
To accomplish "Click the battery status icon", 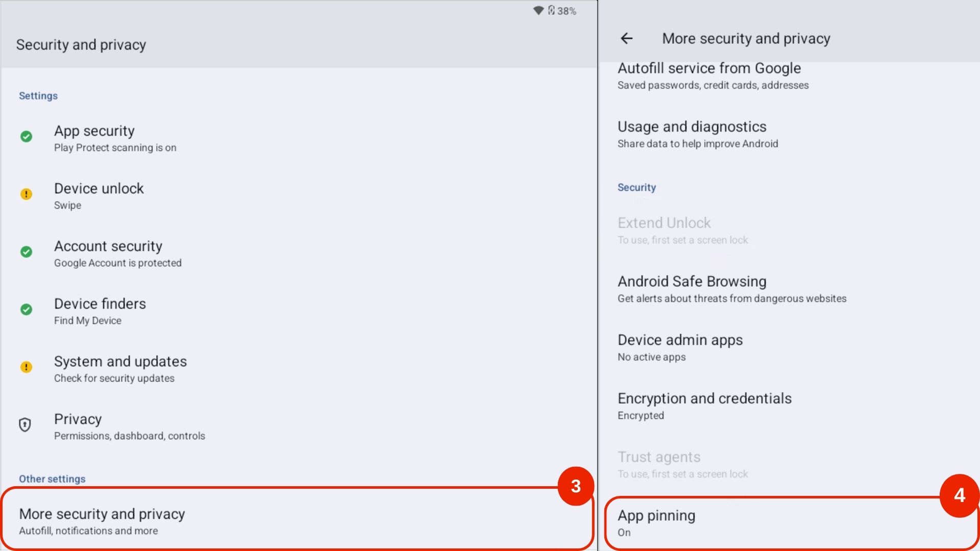I will 552,11.
